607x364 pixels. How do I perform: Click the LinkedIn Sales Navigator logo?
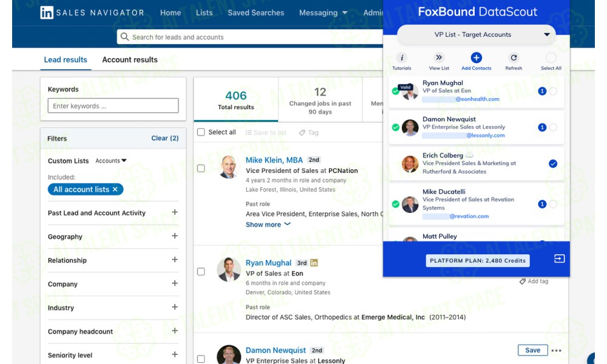tap(92, 13)
